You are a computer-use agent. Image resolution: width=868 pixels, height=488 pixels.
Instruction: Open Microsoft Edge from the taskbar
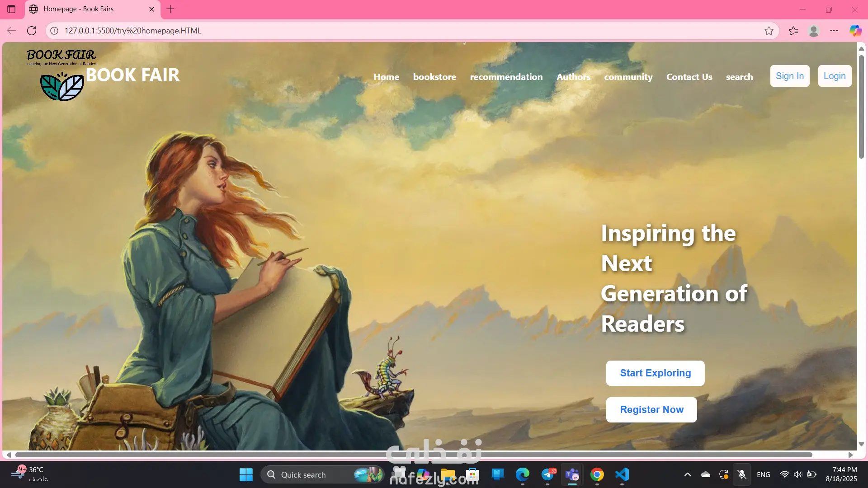(x=522, y=475)
